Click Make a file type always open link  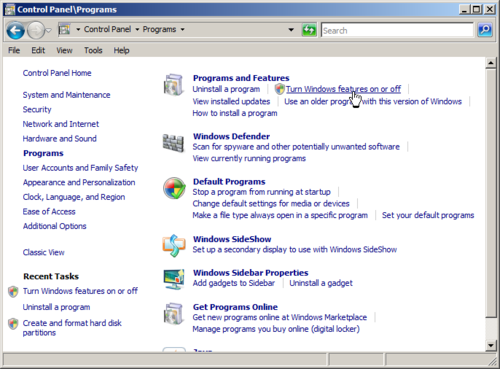click(x=280, y=215)
